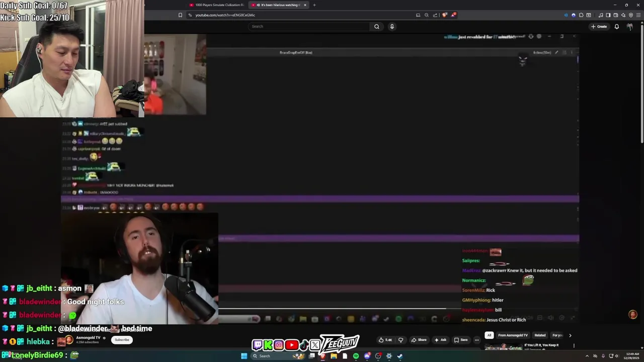Click the system tray microphone icon

coord(603,356)
